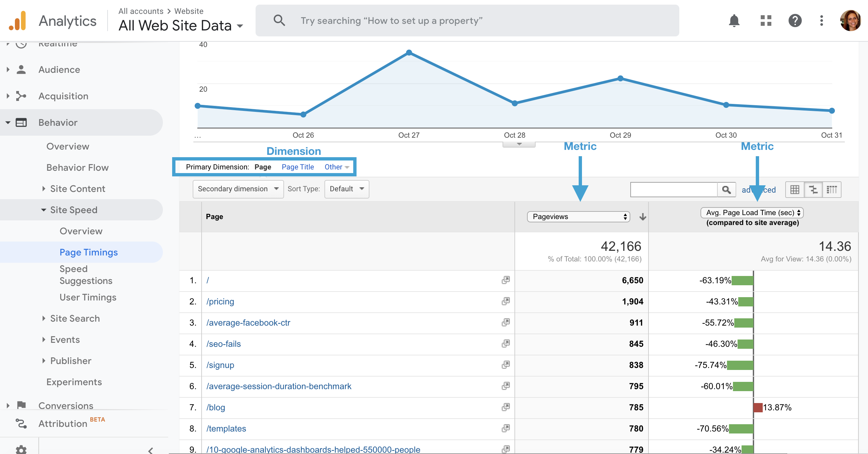Screen dimensions: 868x454
Task: Select Page Title primary dimension
Action: (x=298, y=167)
